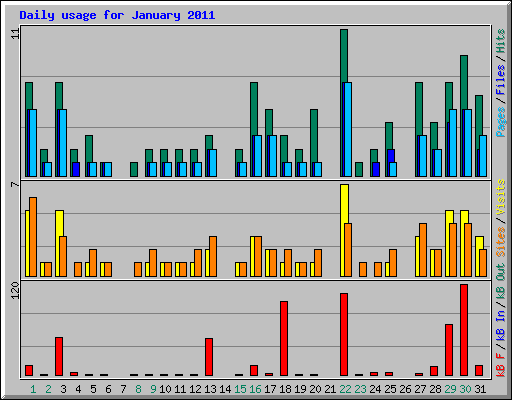This screenshot has height=400, width=512.
Task: Select day label 17 on the x-axis
Action: click(270, 389)
